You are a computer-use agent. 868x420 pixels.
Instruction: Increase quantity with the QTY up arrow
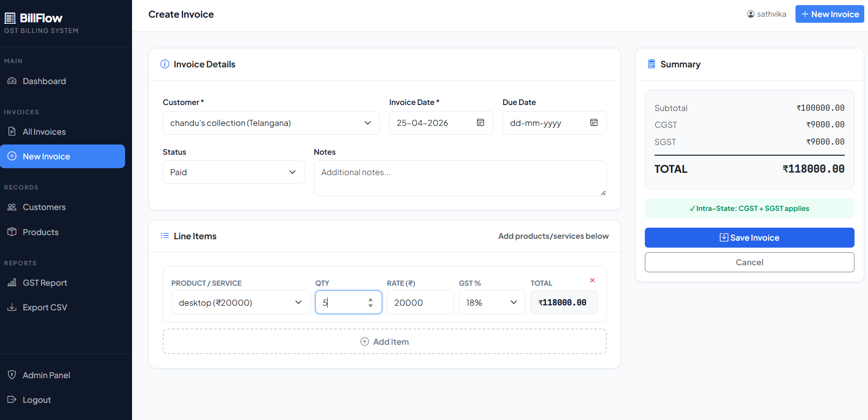371,300
